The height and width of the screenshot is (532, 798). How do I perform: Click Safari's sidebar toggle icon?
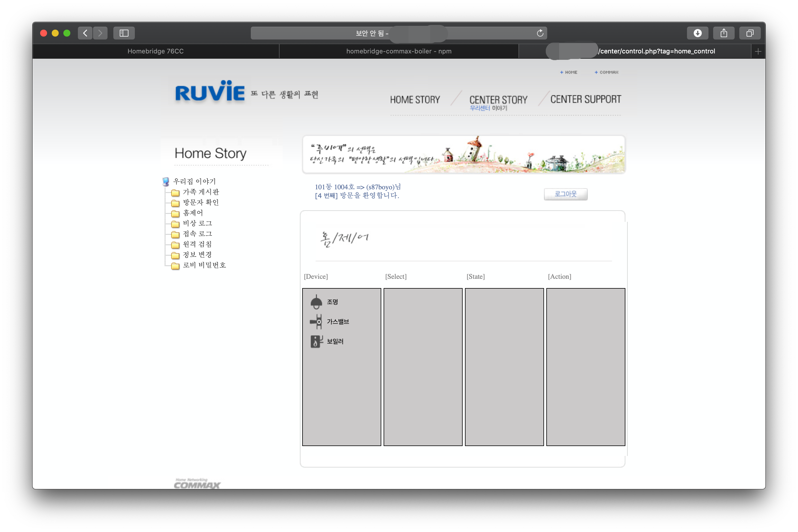tap(124, 33)
